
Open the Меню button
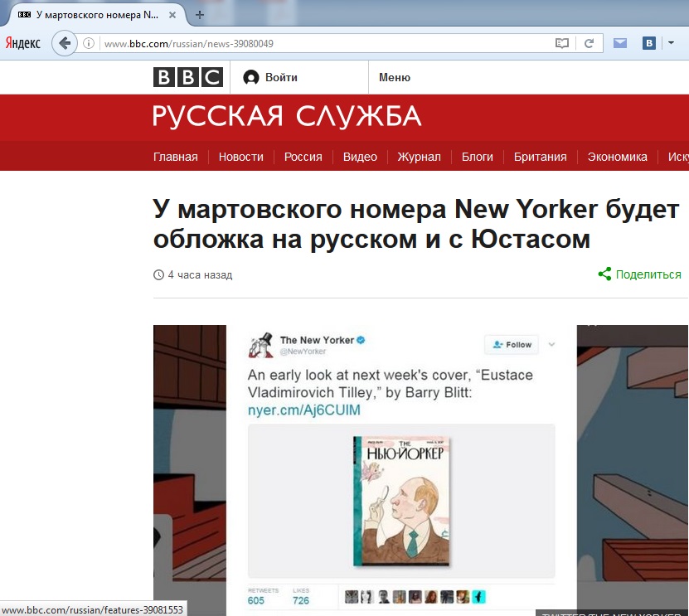[x=395, y=77]
